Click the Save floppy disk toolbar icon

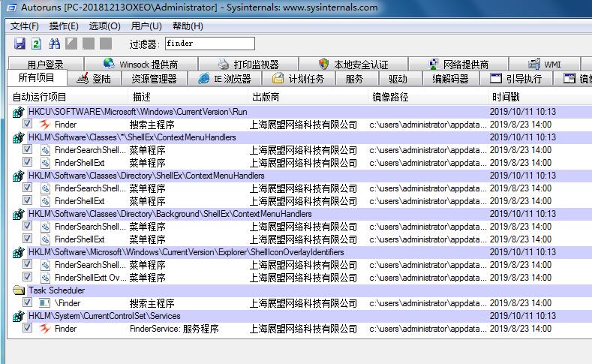click(x=20, y=44)
